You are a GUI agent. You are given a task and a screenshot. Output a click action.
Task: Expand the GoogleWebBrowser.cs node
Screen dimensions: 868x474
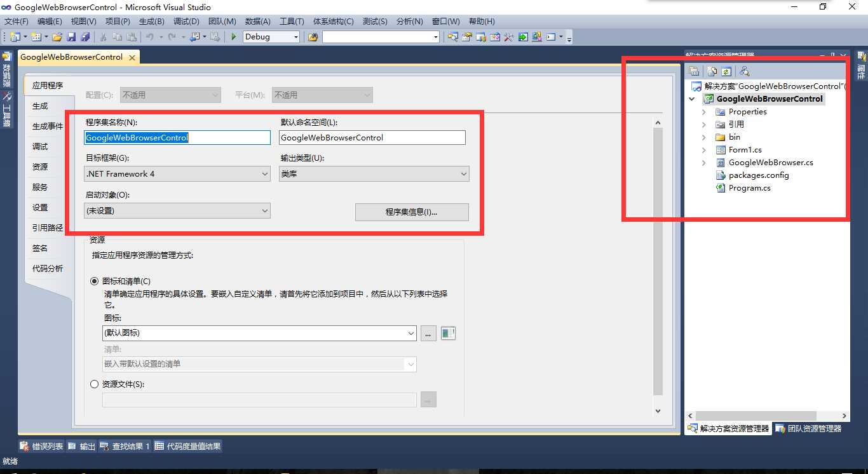(x=704, y=163)
